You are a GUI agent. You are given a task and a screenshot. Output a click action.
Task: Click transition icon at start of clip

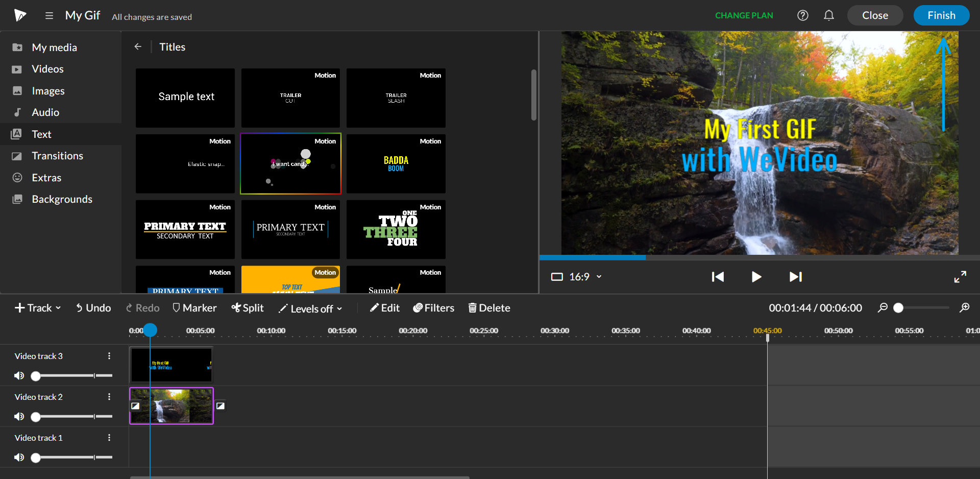tap(135, 406)
